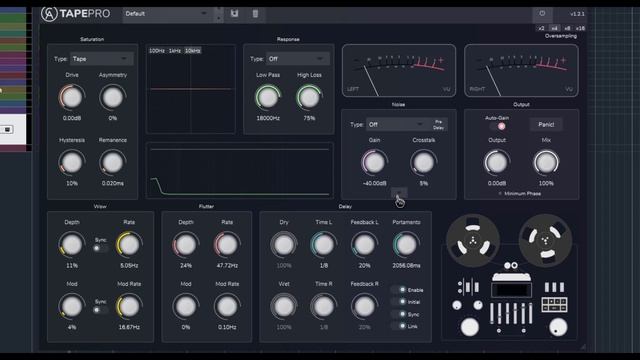640x360 pixels.
Task: Click the Panic! button
Action: (546, 124)
